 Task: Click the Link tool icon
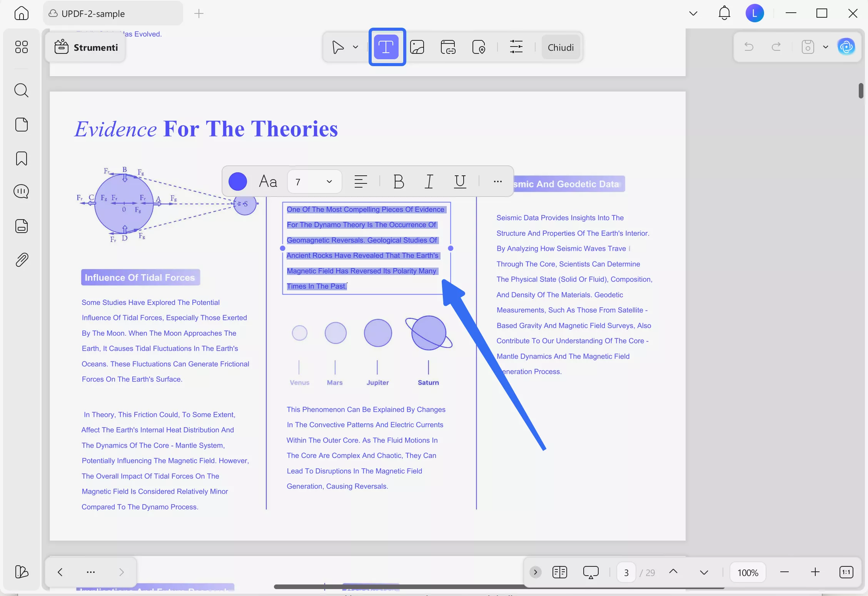click(448, 47)
